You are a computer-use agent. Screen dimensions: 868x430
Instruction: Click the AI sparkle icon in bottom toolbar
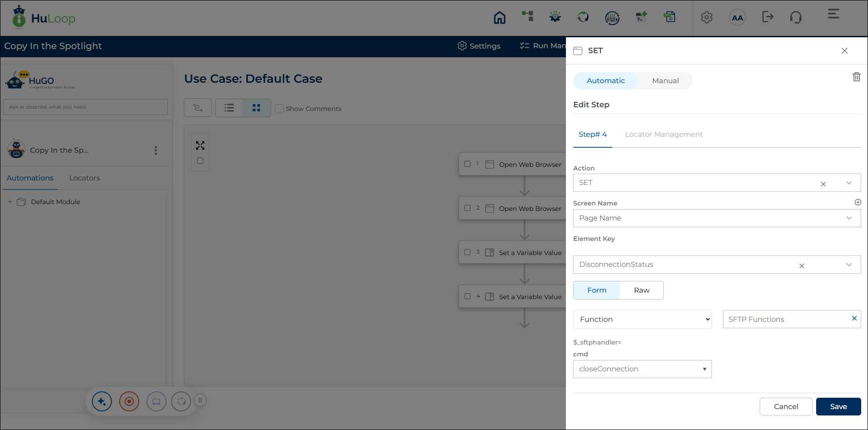click(102, 401)
